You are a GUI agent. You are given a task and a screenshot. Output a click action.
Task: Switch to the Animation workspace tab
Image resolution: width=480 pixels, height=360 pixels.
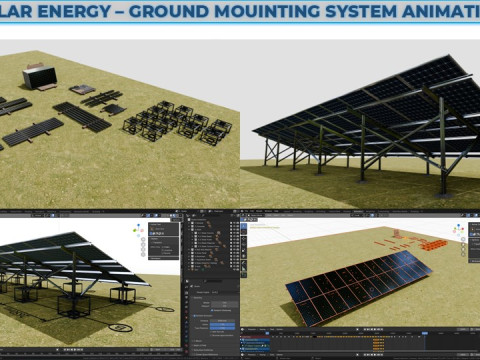[x=358, y=211]
